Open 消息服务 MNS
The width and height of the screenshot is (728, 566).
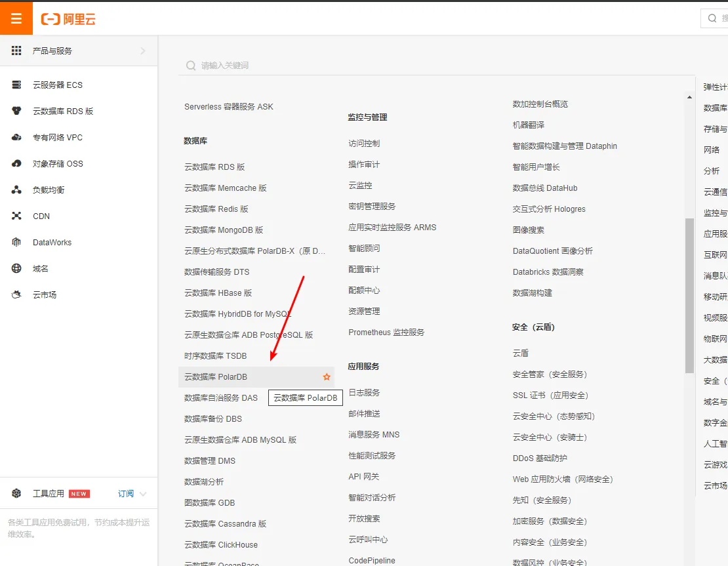click(374, 435)
